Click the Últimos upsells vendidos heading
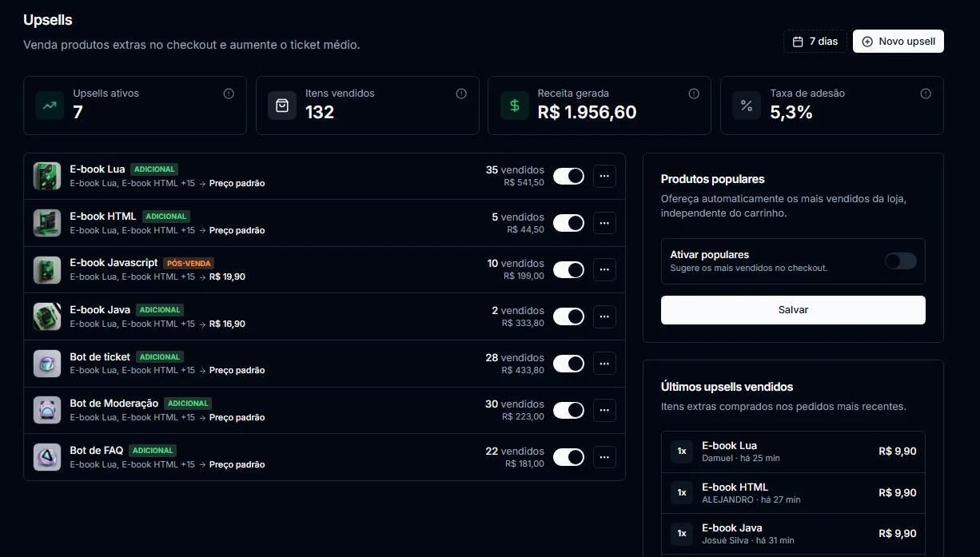Image resolution: width=980 pixels, height=557 pixels. pos(727,387)
